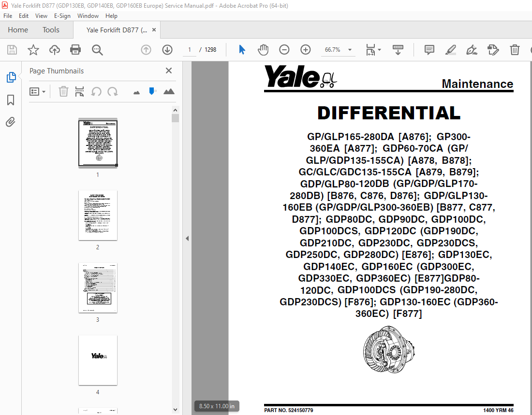Image resolution: width=532 pixels, height=415 pixels.
Task: Enlarge thumbnails large mountain icon
Action: 169,91
